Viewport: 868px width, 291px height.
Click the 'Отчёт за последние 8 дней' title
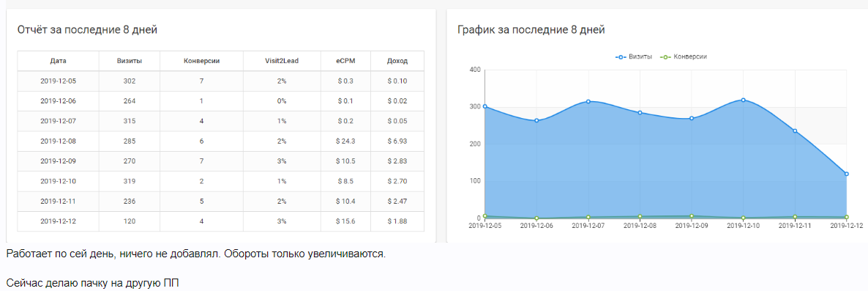pos(88,30)
